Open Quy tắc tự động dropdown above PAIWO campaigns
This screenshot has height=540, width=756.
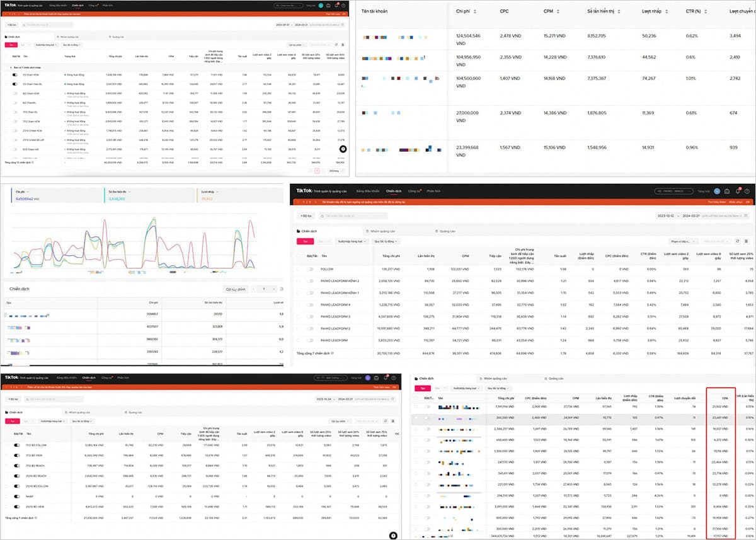coord(387,241)
